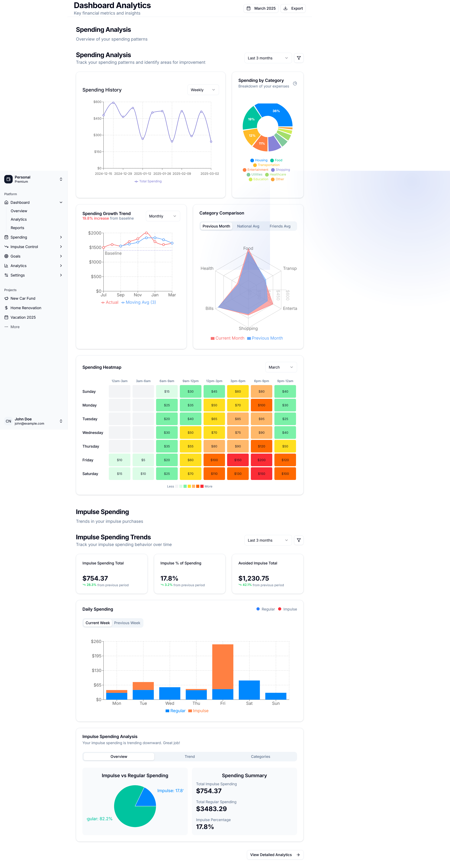Switch to the Trend tab
The width and height of the screenshot is (450, 868).
tap(189, 756)
